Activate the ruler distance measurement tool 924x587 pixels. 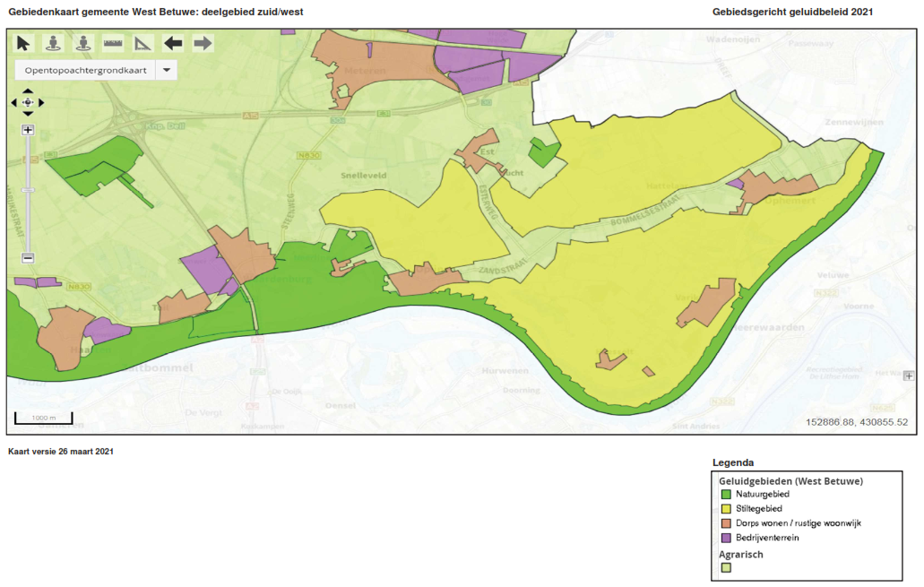click(112, 43)
